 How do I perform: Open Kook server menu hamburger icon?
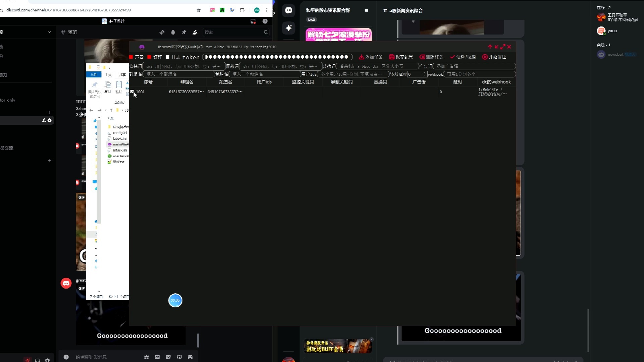pos(366,10)
